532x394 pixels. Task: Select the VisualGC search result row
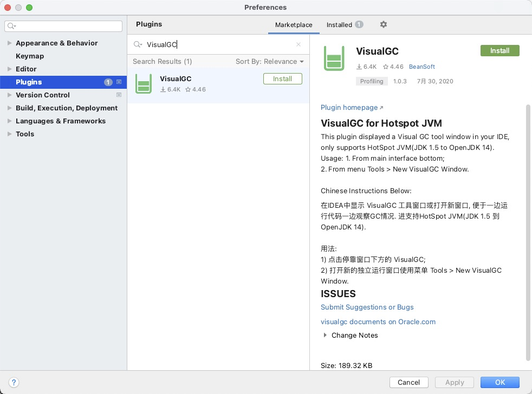[x=218, y=85]
